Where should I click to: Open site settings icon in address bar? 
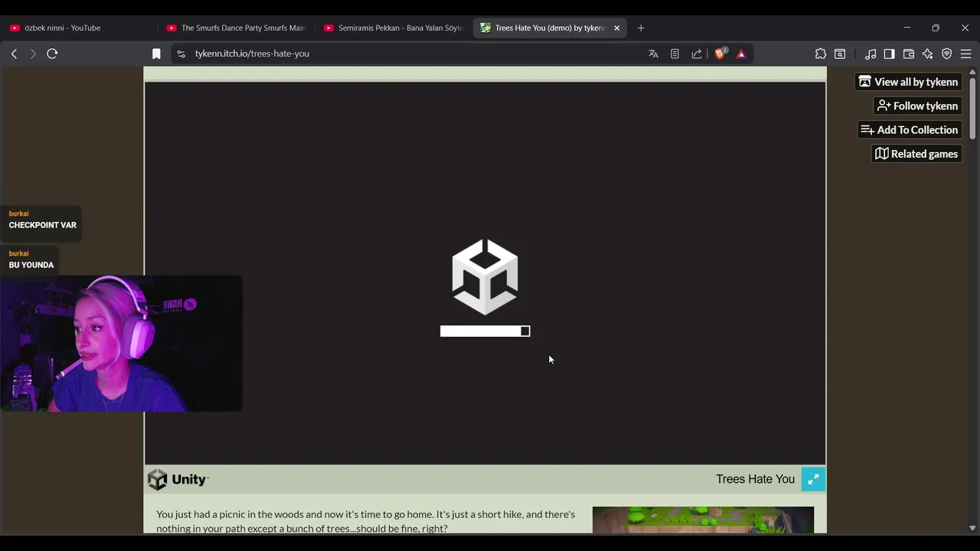pos(181,54)
